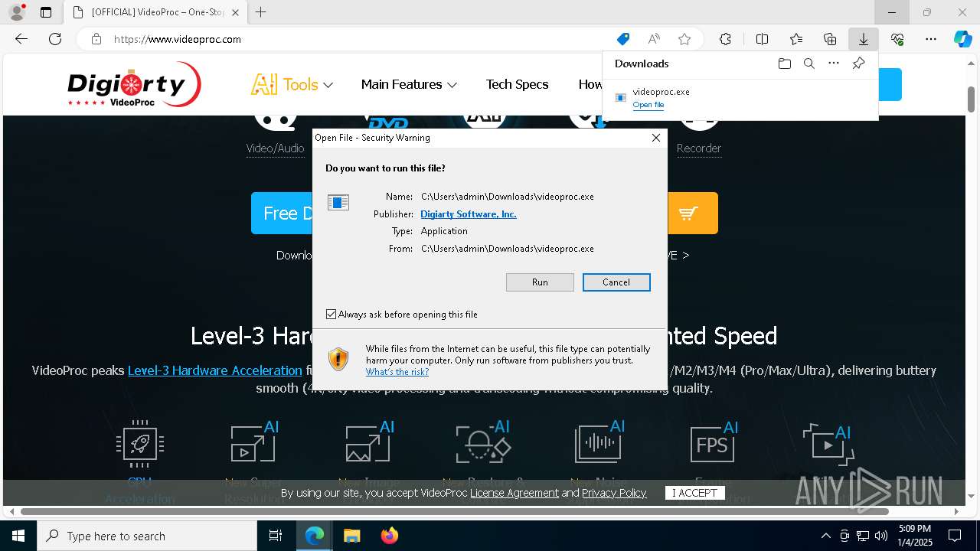Click the Edge profile avatar icon

pyautogui.click(x=16, y=12)
